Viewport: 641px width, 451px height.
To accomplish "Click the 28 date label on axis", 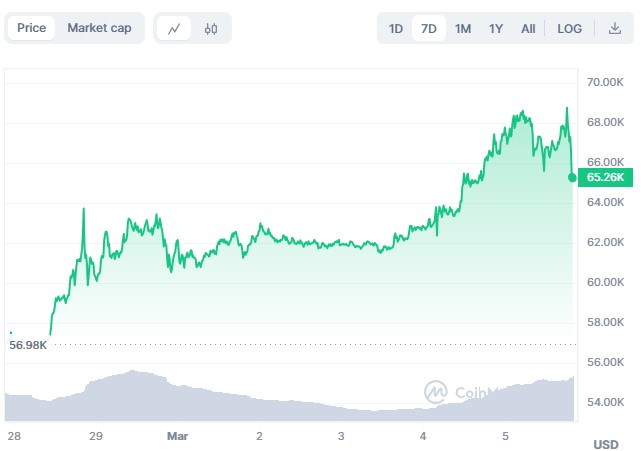I will coord(13,436).
